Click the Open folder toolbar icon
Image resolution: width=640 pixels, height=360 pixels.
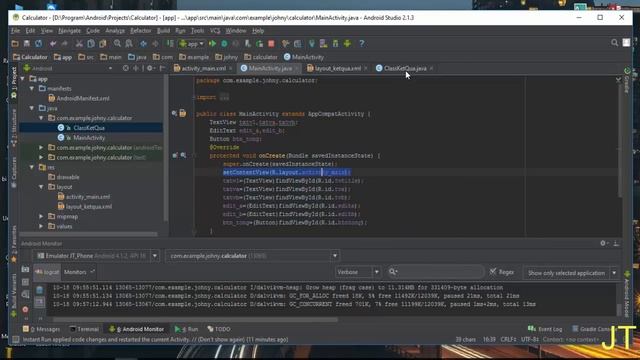15,43
